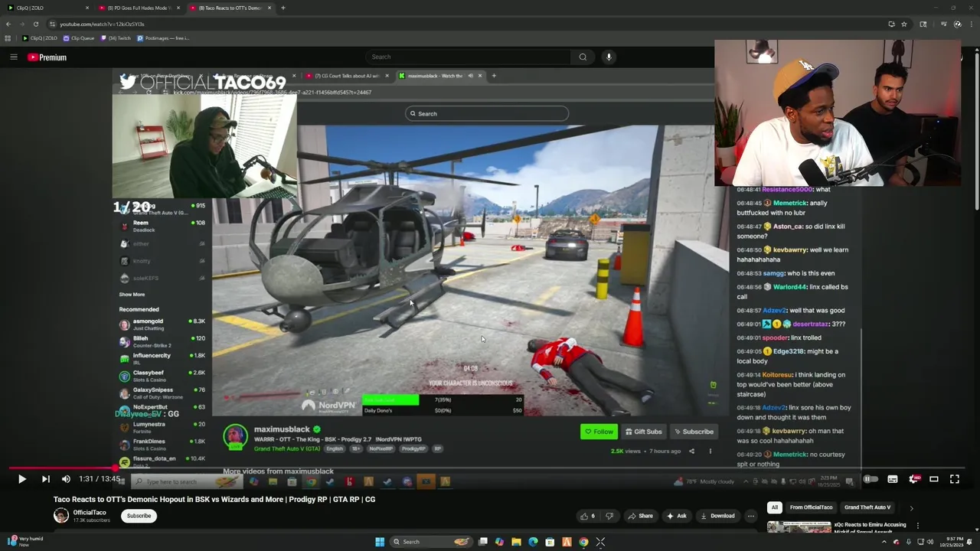Viewport: 980px width, 551px height.
Task: Open the bookmarks bar apps grid icon
Action: pyautogui.click(x=8, y=38)
